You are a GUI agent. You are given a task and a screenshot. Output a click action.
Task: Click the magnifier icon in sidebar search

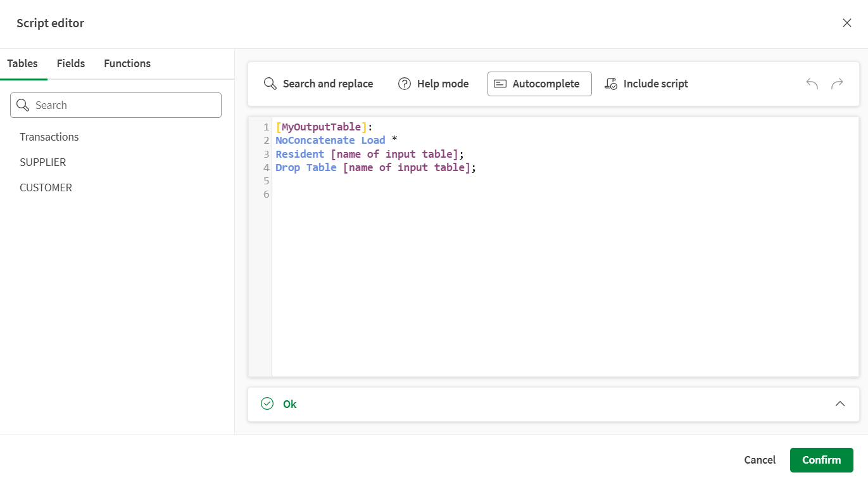23,105
